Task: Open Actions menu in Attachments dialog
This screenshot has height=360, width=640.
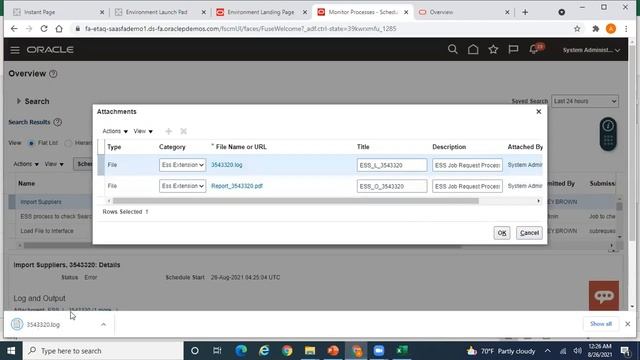Action: point(115,131)
